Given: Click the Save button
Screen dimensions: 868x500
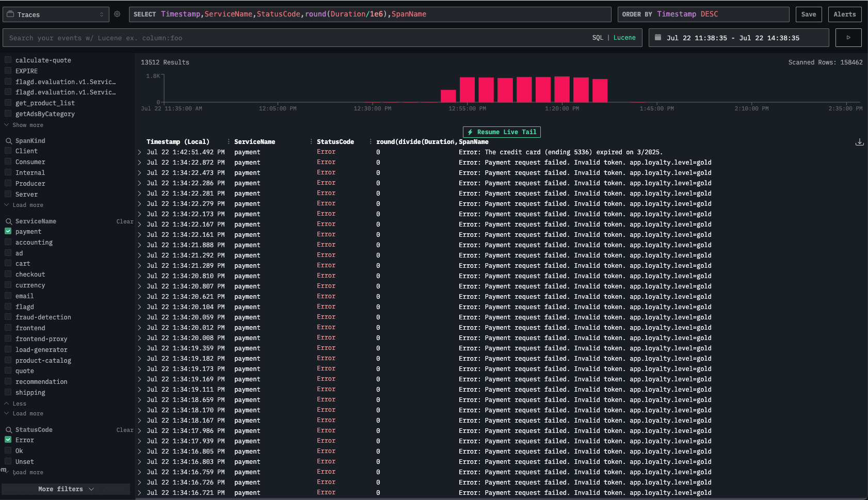Looking at the screenshot, I should coord(808,14).
